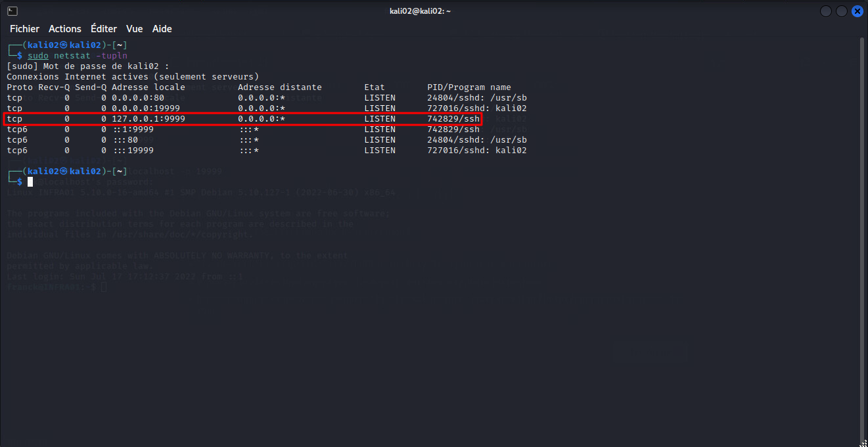Open the Éditer menu
Image resolution: width=868 pixels, height=447 pixels.
click(104, 29)
